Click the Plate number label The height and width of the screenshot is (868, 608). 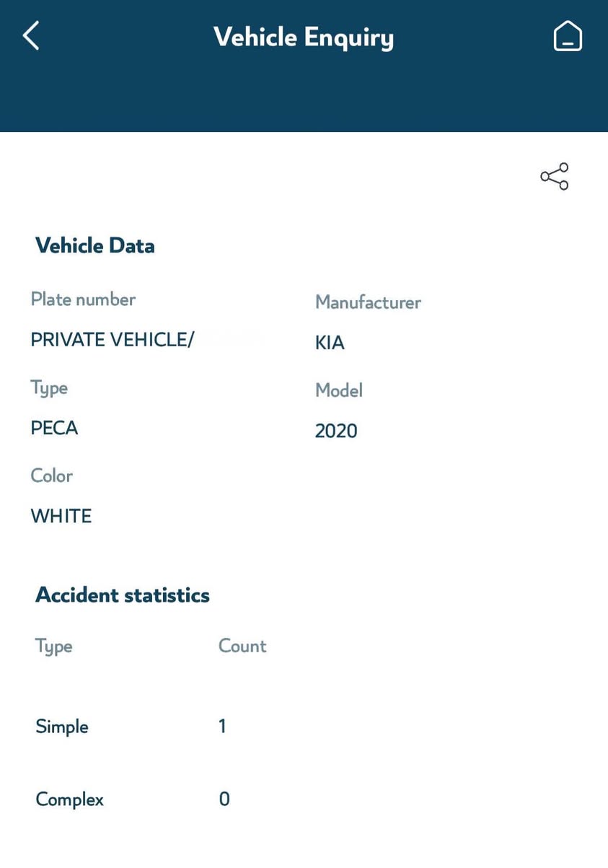(83, 299)
